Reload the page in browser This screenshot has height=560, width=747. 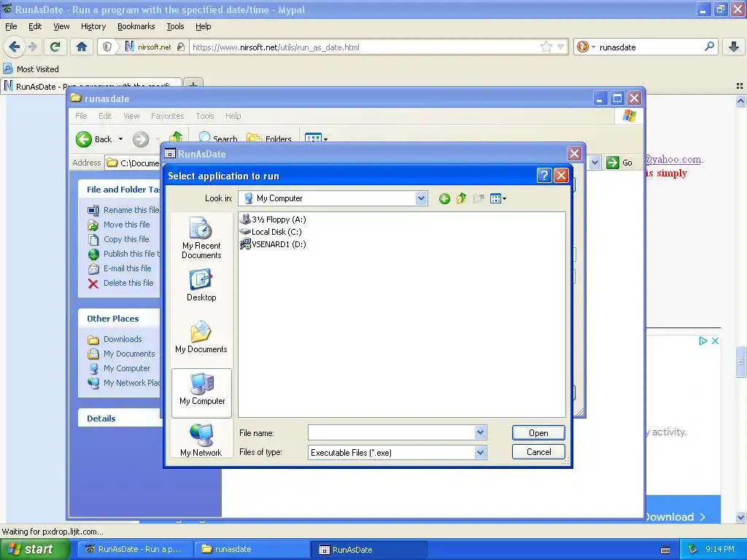pos(55,47)
